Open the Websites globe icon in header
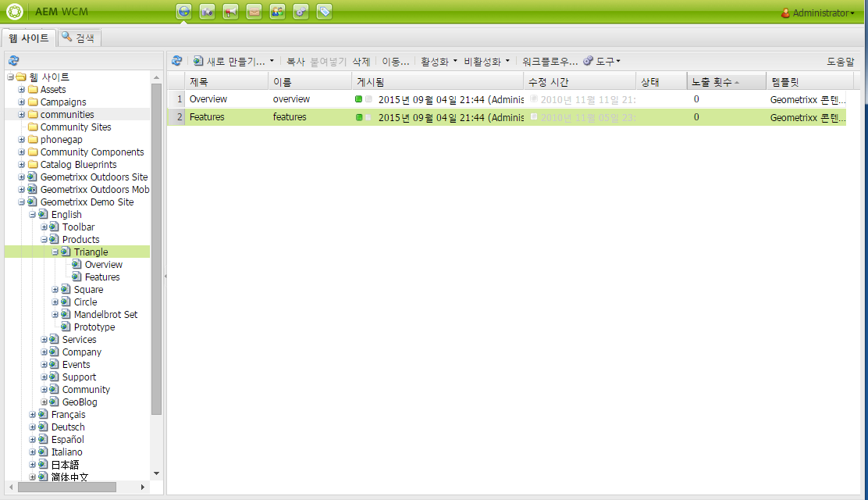Screen dimensions: 868x500 [x=183, y=12]
